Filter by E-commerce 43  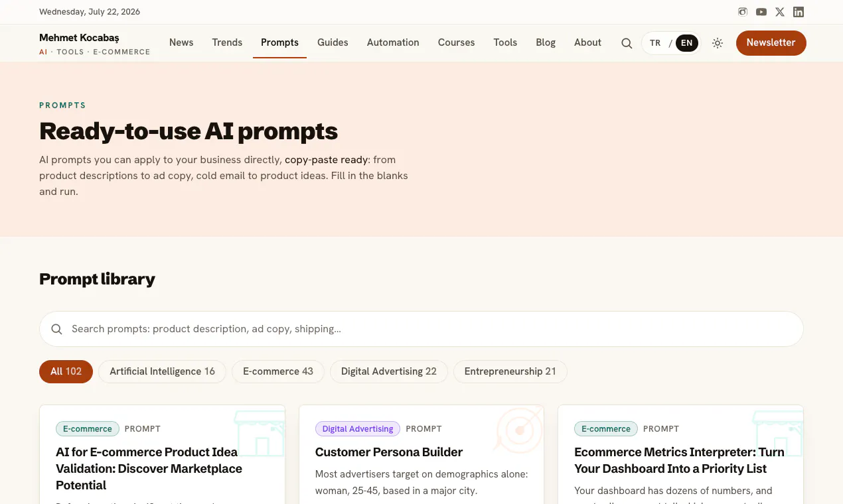tap(277, 371)
